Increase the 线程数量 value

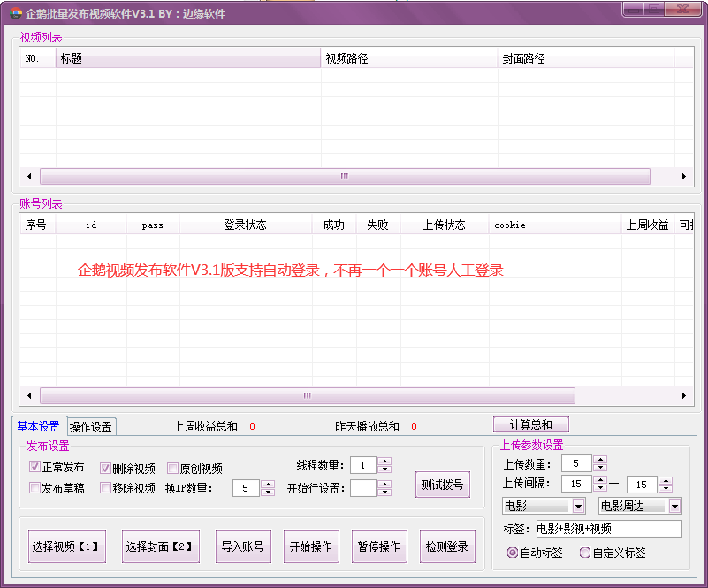384,461
